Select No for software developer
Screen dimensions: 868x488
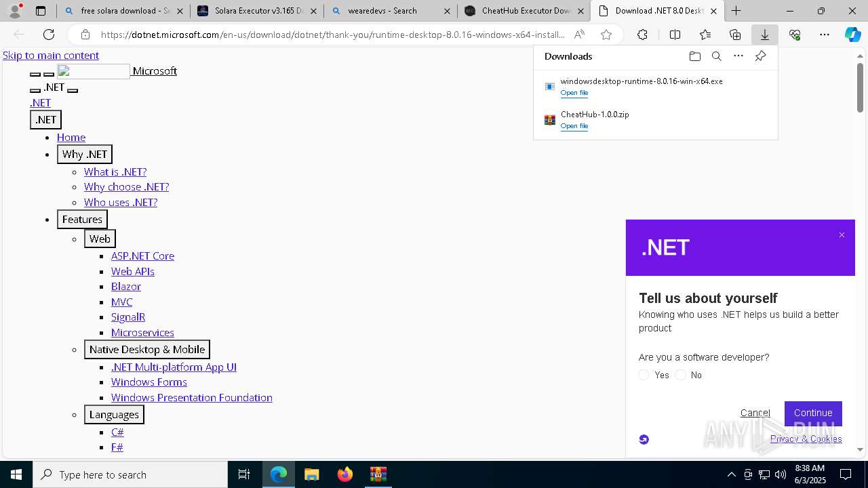pyautogui.click(x=680, y=375)
